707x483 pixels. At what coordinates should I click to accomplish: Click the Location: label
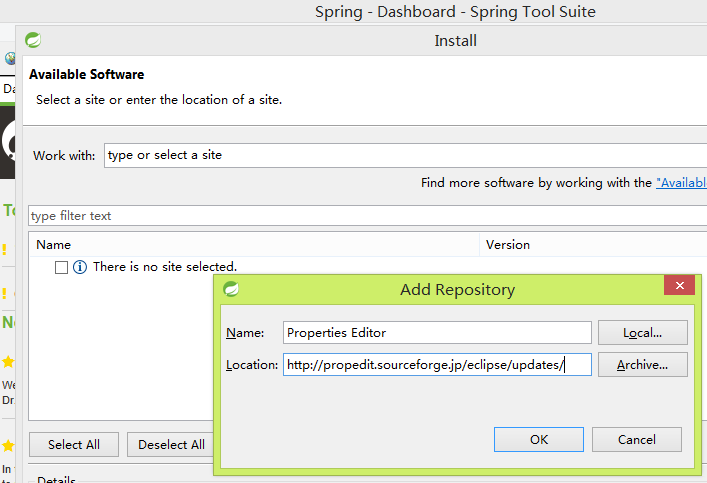(252, 364)
